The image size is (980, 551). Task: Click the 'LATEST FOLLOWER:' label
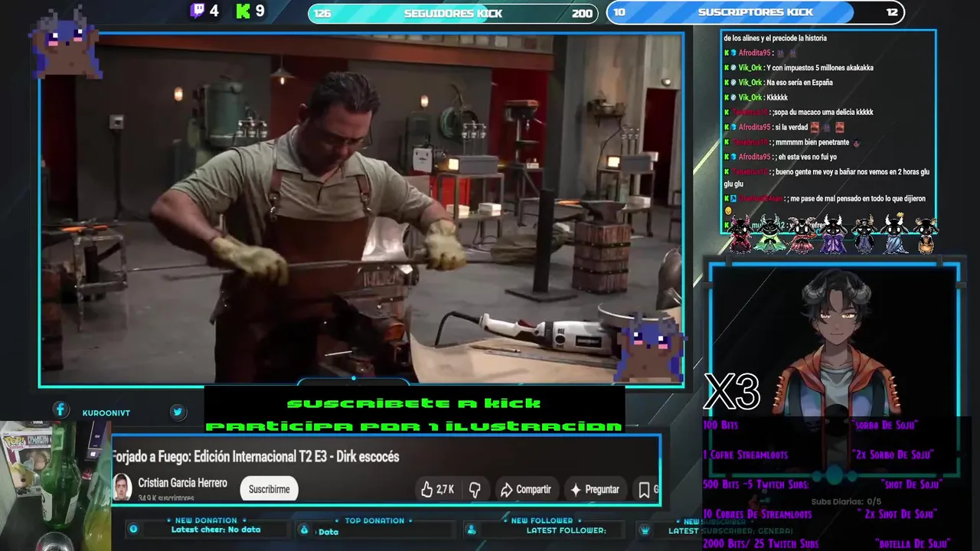(x=567, y=530)
